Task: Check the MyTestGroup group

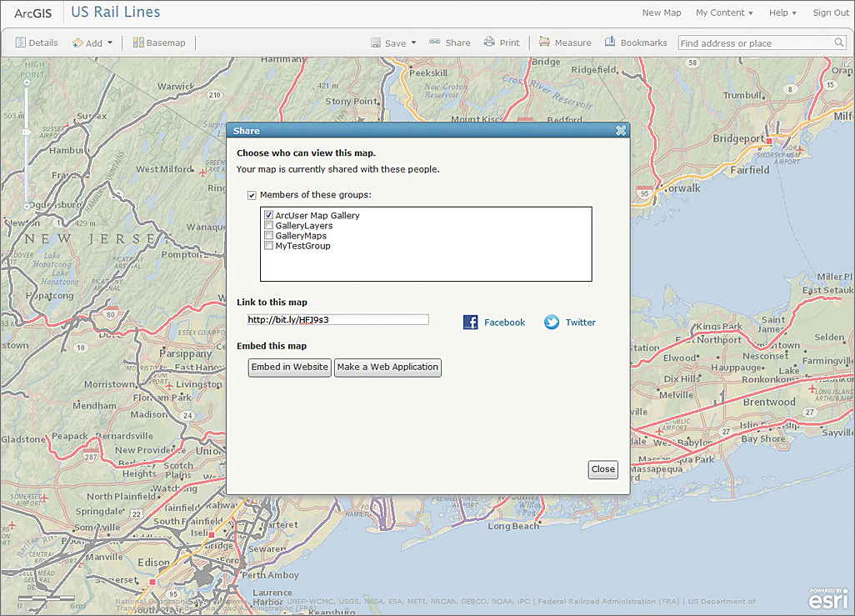Action: click(268, 246)
